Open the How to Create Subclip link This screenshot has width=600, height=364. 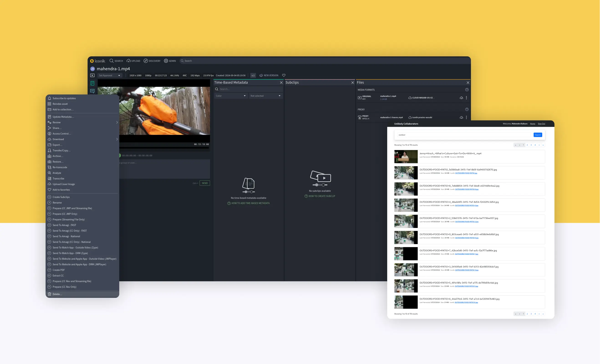point(321,196)
